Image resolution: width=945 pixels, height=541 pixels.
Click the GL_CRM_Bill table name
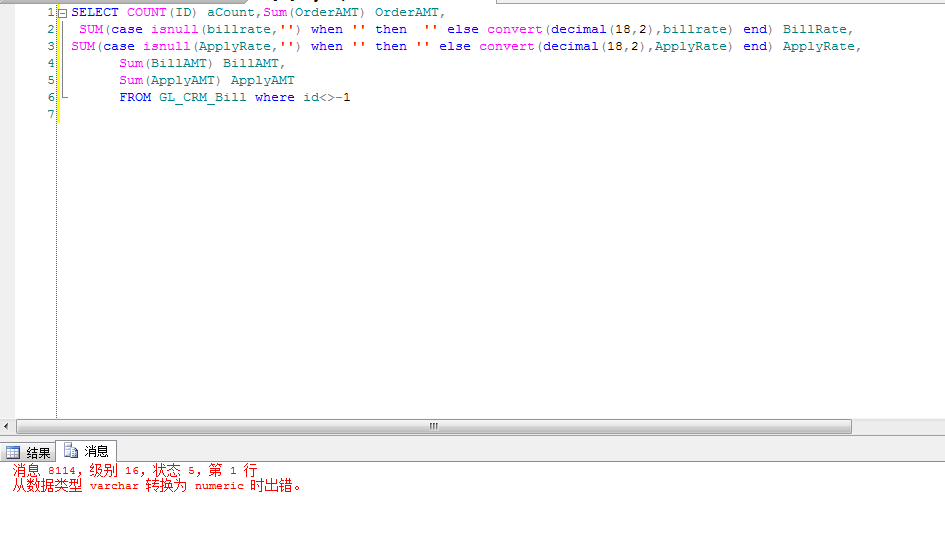202,97
